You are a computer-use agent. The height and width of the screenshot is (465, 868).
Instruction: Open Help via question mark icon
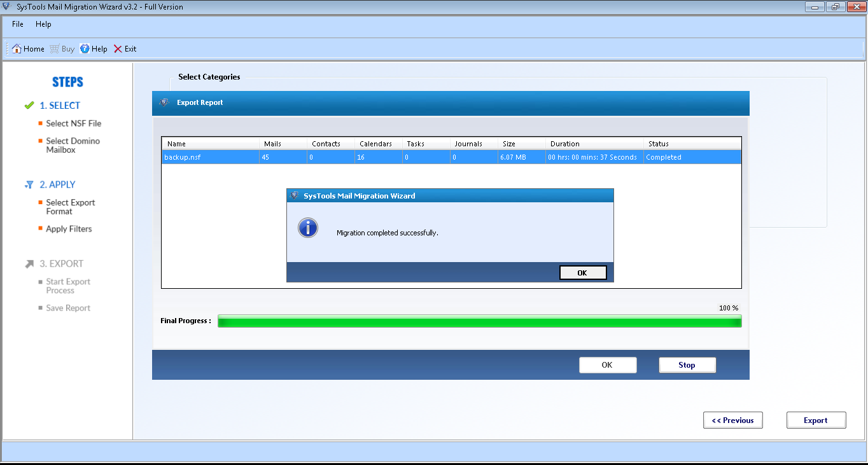(x=85, y=49)
